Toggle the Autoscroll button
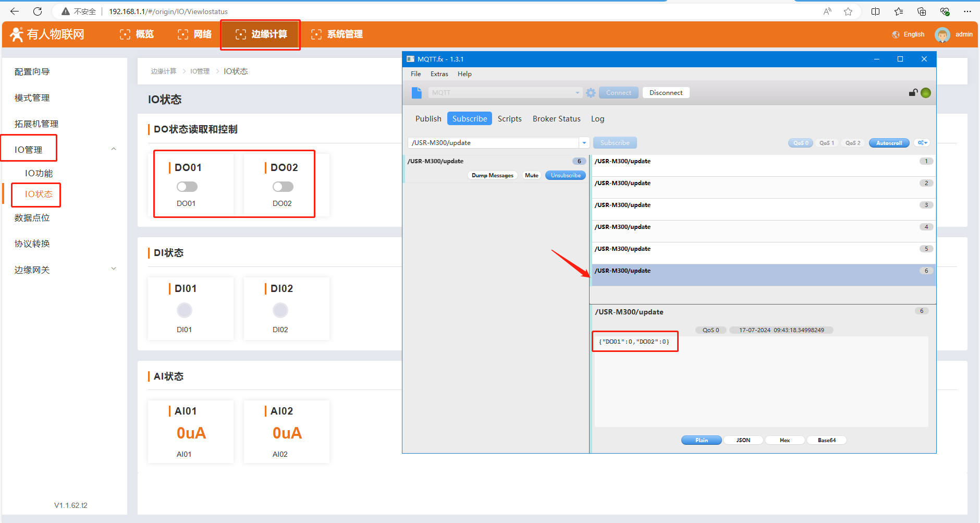980x523 pixels. 889,143
